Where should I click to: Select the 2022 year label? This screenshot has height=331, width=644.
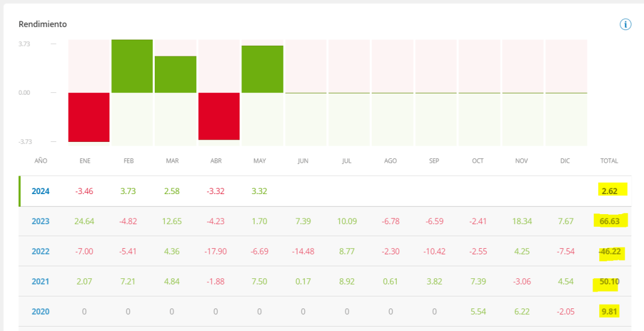coord(41,251)
